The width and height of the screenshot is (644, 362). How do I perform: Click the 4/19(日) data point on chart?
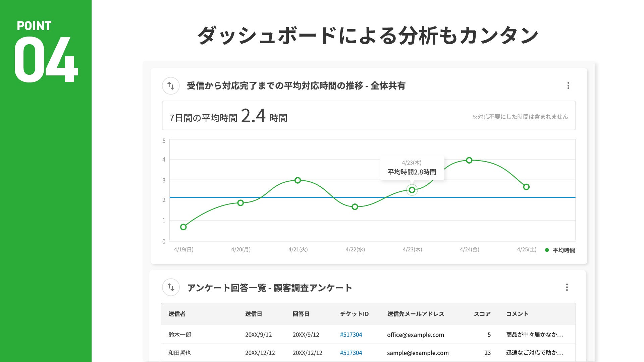pyautogui.click(x=183, y=227)
